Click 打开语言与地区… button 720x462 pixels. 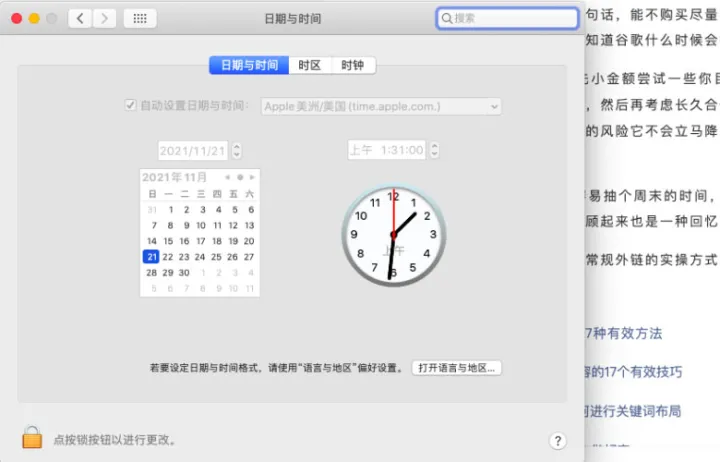click(x=456, y=368)
